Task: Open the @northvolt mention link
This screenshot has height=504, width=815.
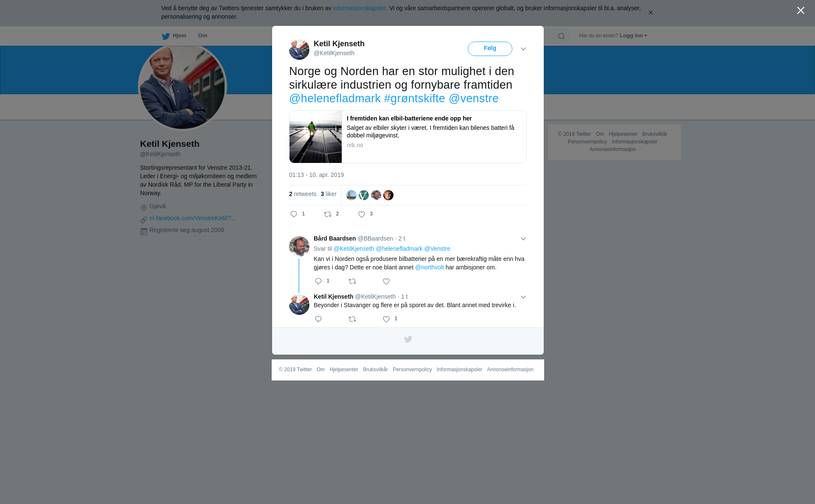Action: click(430, 267)
